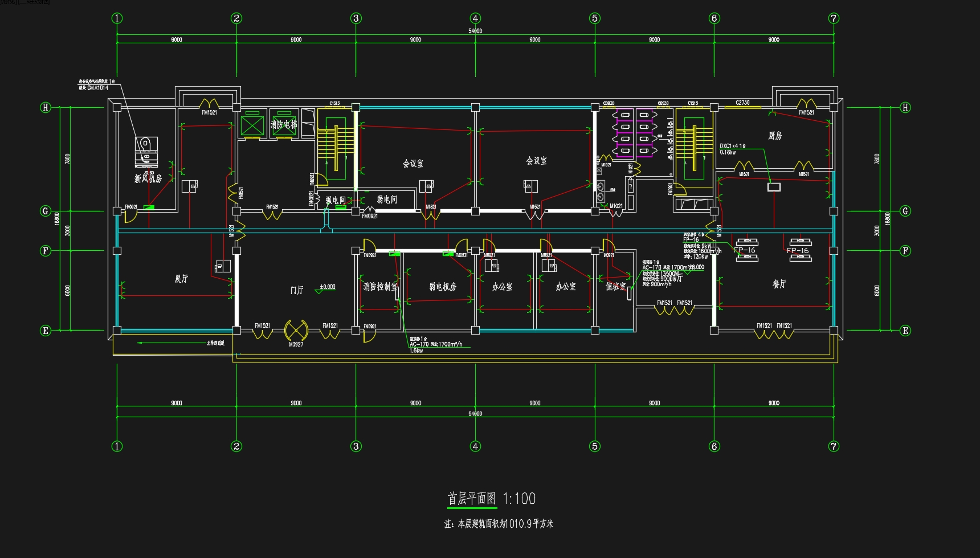Select the GMA1014 air unit annotation
The width and height of the screenshot is (980, 558).
pos(97,85)
